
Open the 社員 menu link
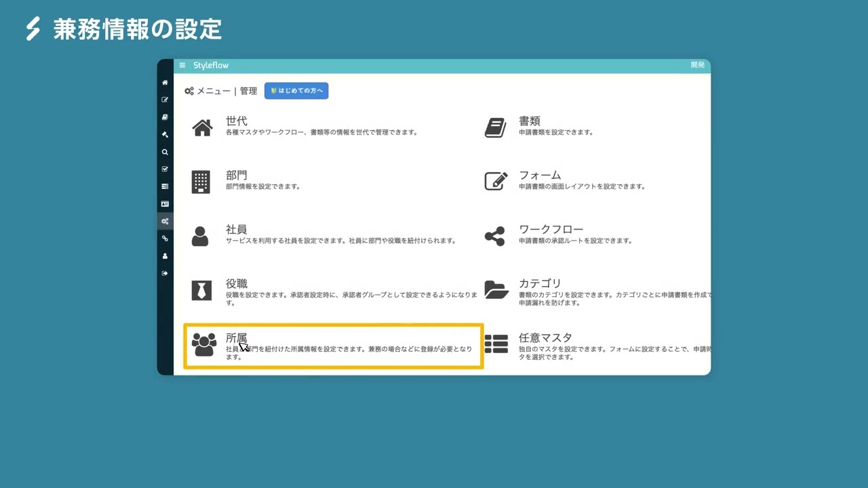point(237,230)
